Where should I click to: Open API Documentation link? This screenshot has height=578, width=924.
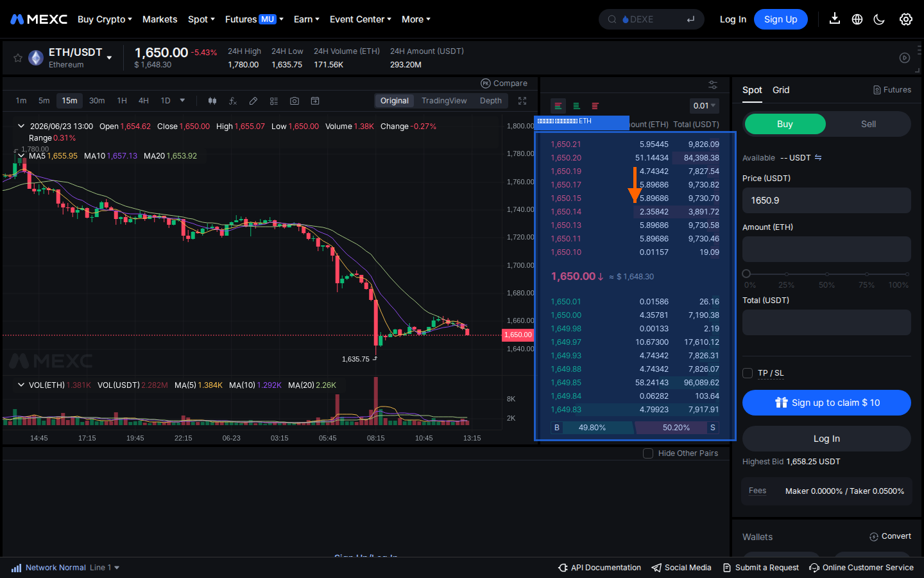(x=599, y=568)
